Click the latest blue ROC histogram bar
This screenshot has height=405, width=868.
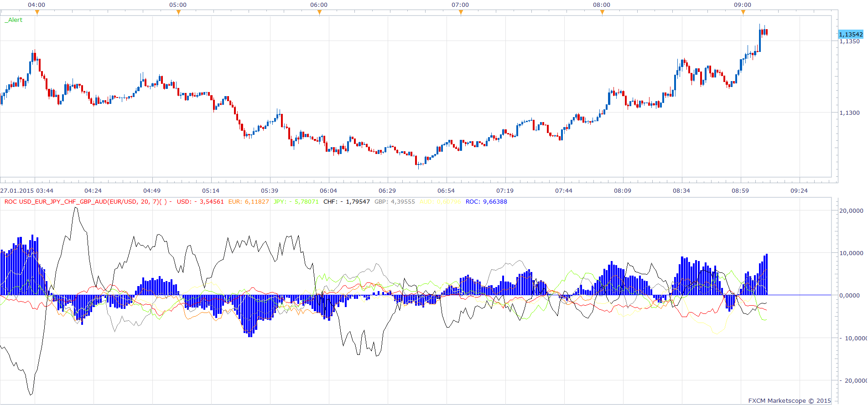pyautogui.click(x=767, y=274)
